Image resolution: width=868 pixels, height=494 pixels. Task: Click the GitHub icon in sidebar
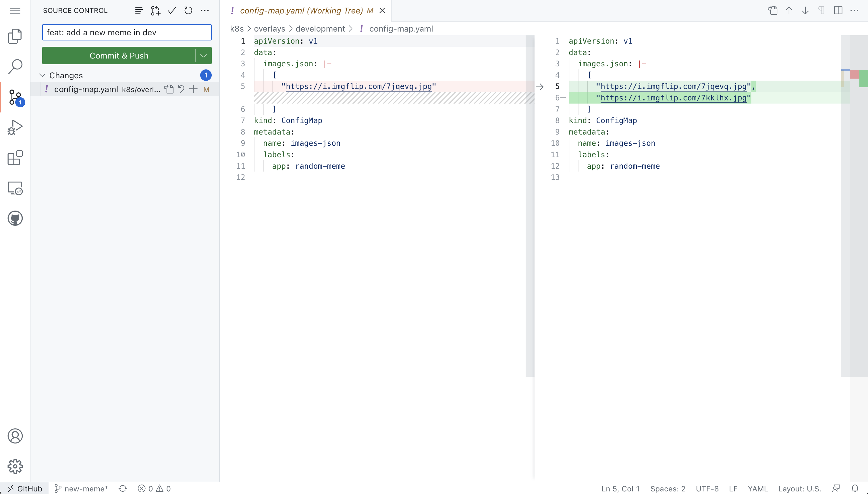tap(15, 218)
